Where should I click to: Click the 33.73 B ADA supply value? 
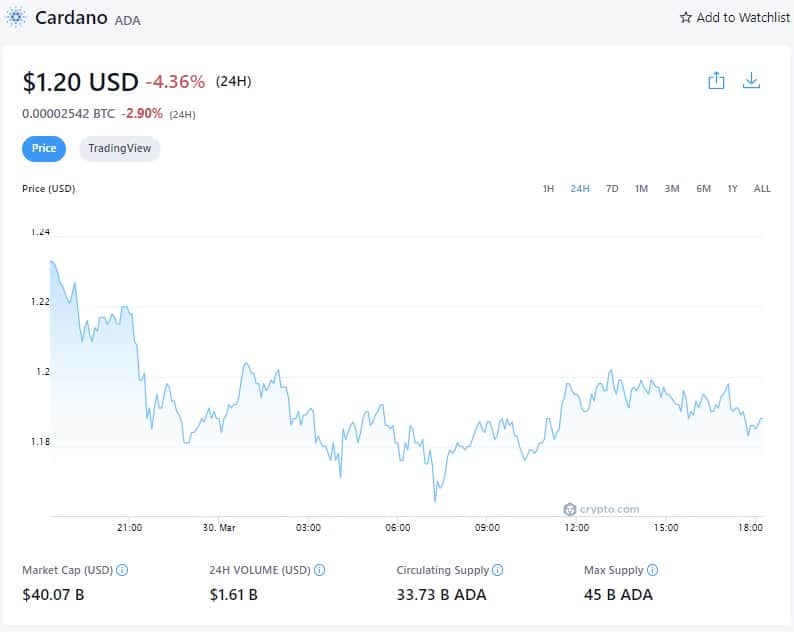coord(442,595)
